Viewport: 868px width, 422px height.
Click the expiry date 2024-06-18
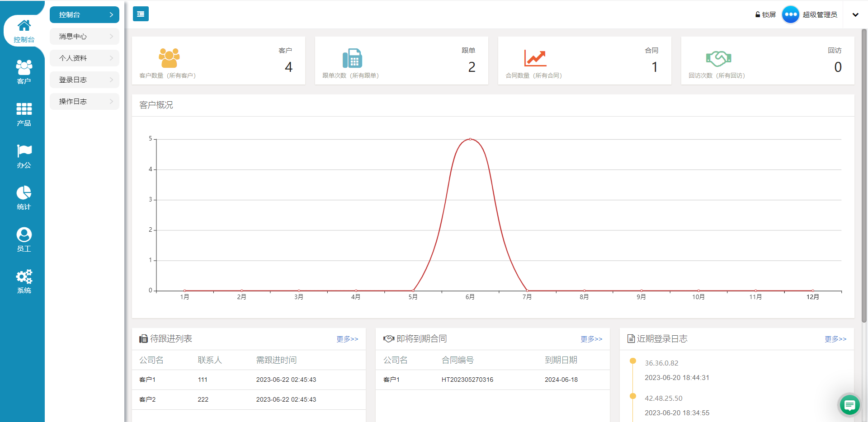click(561, 380)
